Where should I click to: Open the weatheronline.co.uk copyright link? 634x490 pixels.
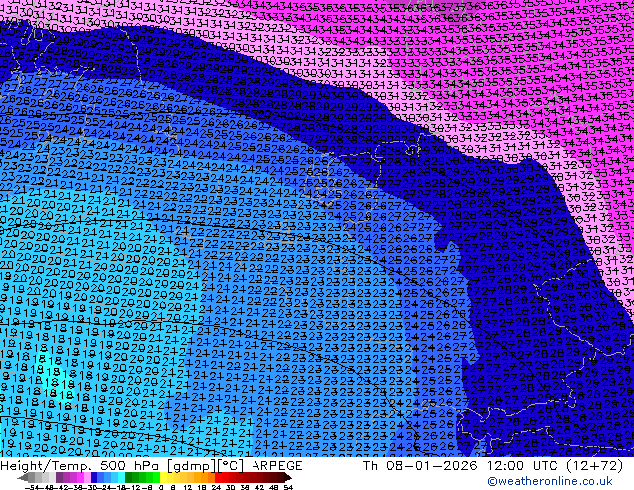pyautogui.click(x=550, y=481)
